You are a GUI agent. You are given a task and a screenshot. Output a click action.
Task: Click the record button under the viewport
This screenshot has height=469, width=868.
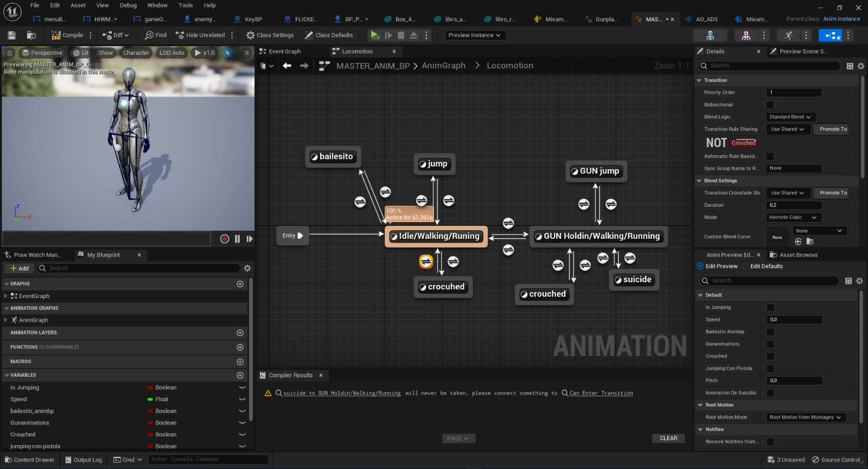[225, 239]
